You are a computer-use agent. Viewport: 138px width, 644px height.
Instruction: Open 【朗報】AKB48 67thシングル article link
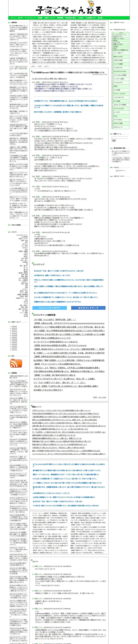click(69, 349)
